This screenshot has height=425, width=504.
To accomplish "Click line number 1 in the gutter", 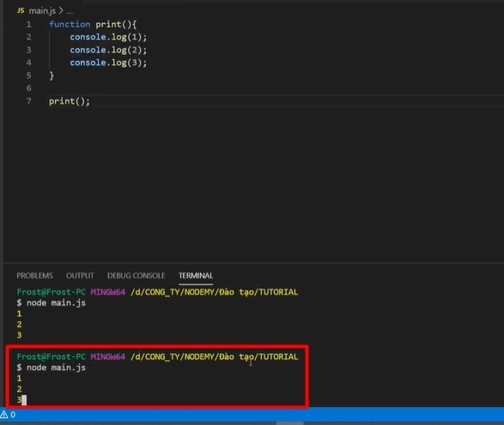I will point(29,24).
